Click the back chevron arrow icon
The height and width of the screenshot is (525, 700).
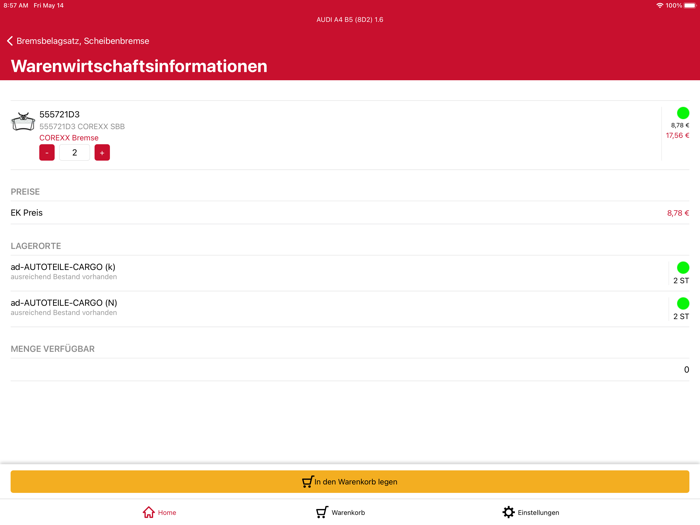coord(10,41)
